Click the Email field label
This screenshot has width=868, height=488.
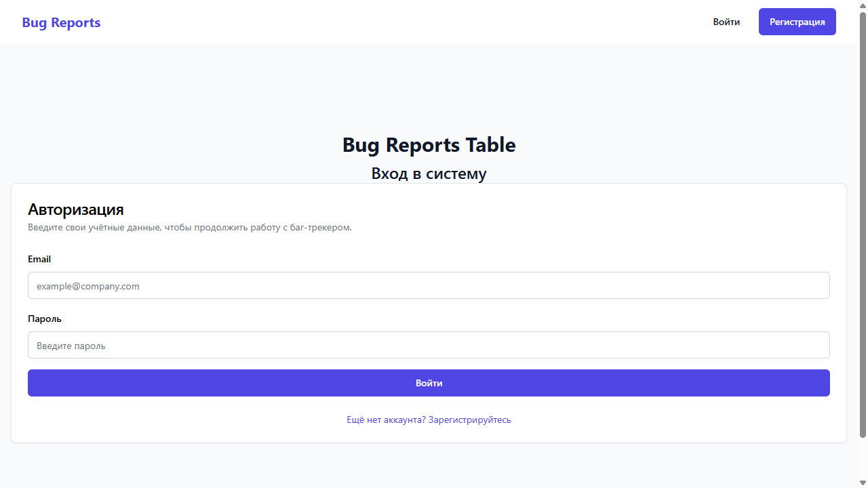pyautogui.click(x=39, y=259)
